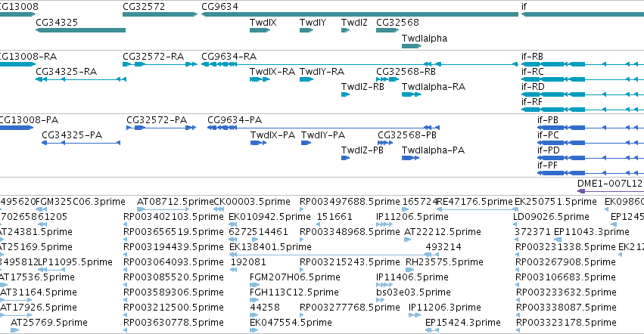The width and height of the screenshot is (644, 334).
Task: Select transcript Twdlalpha-RA
Action: [x=434, y=87]
